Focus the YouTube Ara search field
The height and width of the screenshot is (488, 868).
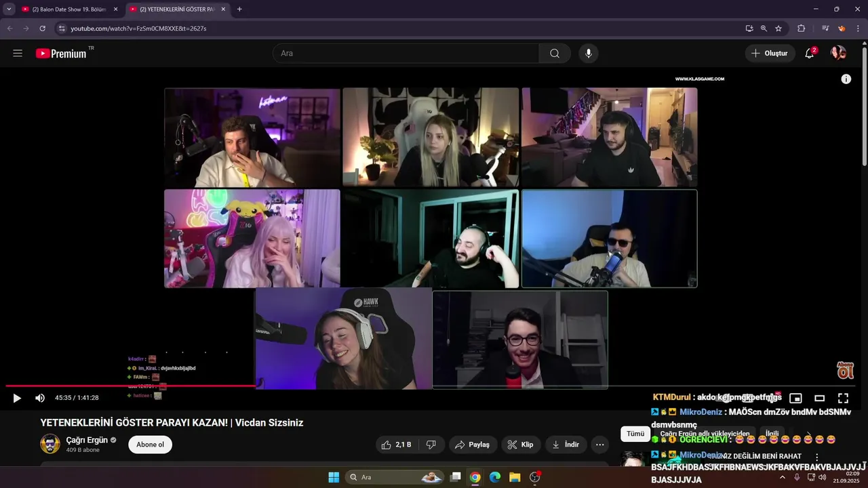(x=406, y=54)
